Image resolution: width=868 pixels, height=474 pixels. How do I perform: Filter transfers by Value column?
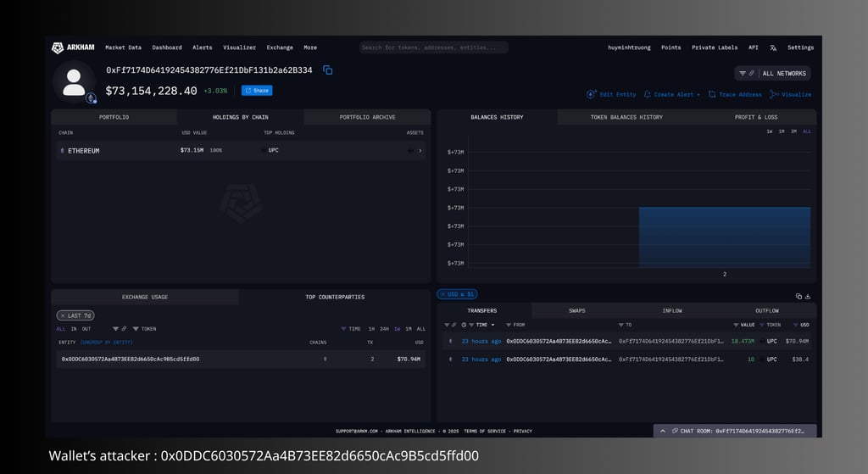point(736,325)
